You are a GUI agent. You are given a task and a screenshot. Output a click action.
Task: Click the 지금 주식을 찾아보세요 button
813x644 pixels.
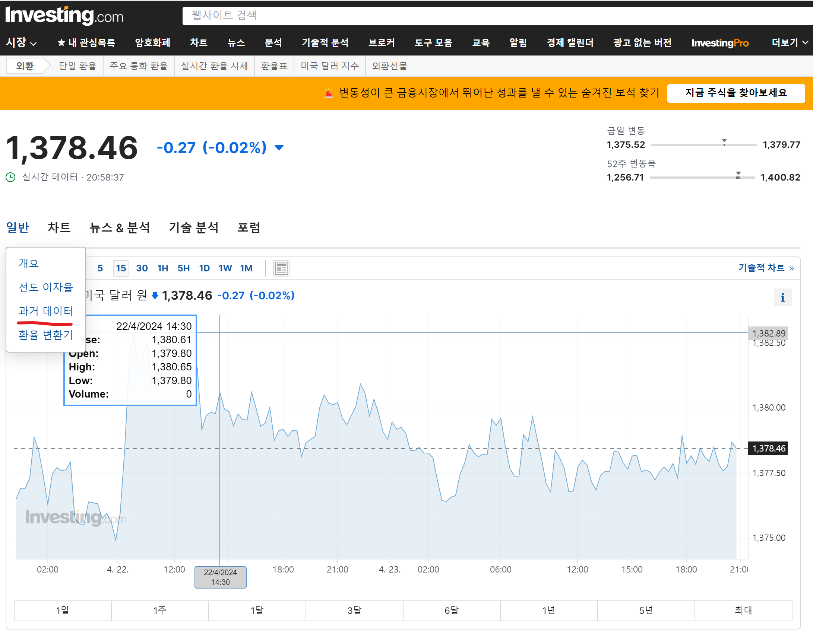point(736,93)
